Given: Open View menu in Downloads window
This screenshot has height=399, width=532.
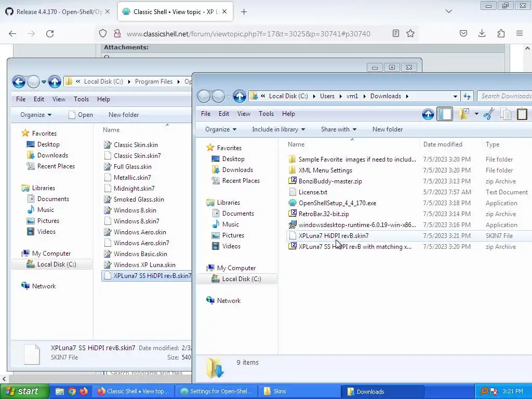Looking at the screenshot, I should 244,114.
